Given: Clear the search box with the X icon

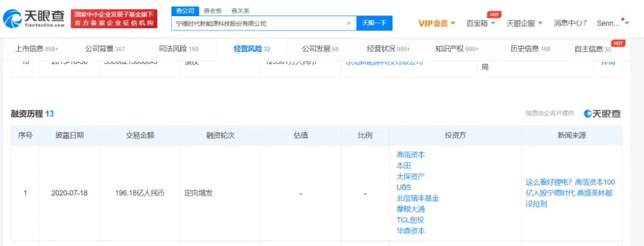Looking at the screenshot, I should (349, 23).
